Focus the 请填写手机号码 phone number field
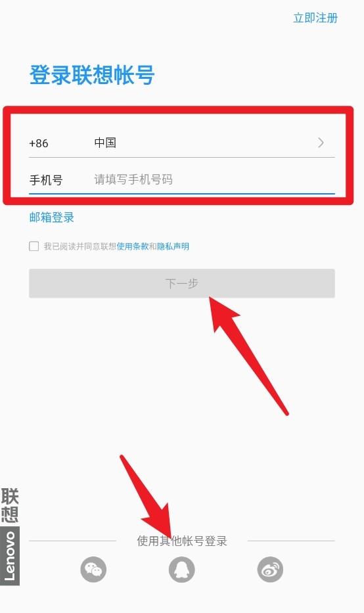This screenshot has width=364, height=613. [213, 179]
